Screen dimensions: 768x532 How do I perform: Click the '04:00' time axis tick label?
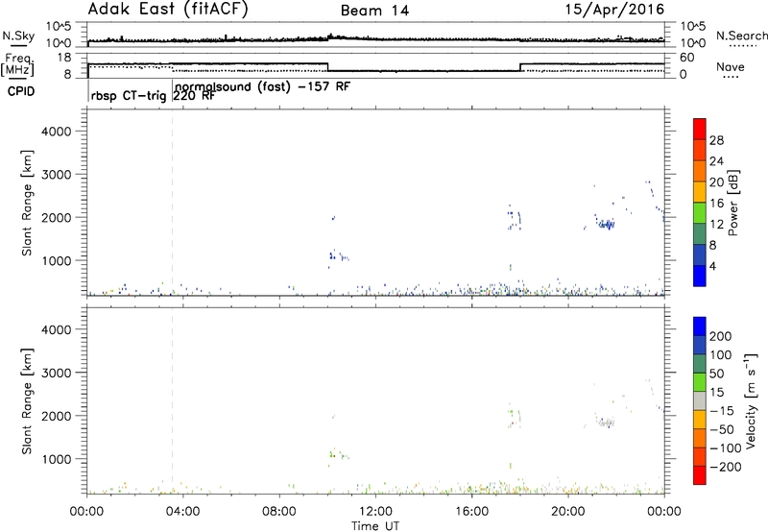tap(182, 512)
